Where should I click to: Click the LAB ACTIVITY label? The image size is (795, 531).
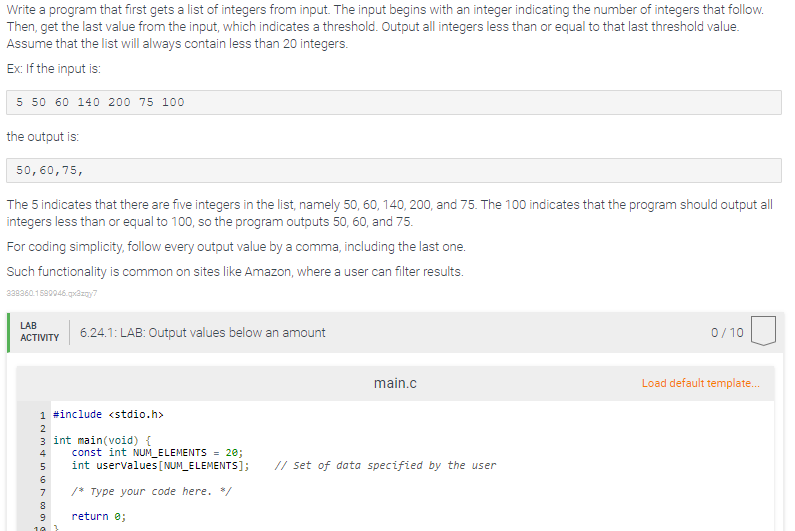click(40, 332)
